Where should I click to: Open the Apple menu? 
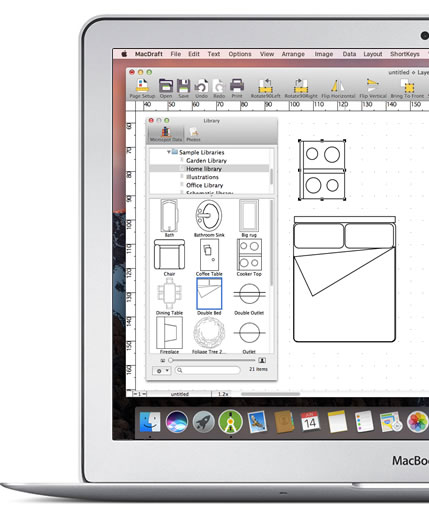(x=124, y=54)
